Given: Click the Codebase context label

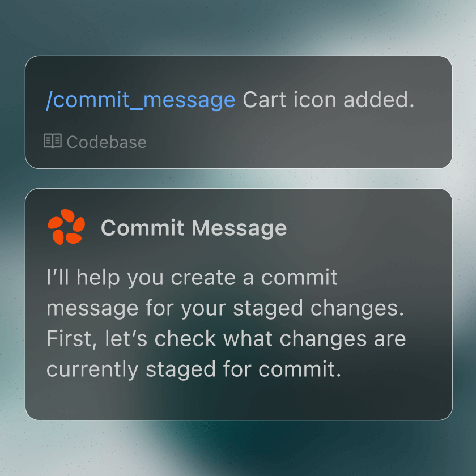Looking at the screenshot, I should (x=107, y=142).
